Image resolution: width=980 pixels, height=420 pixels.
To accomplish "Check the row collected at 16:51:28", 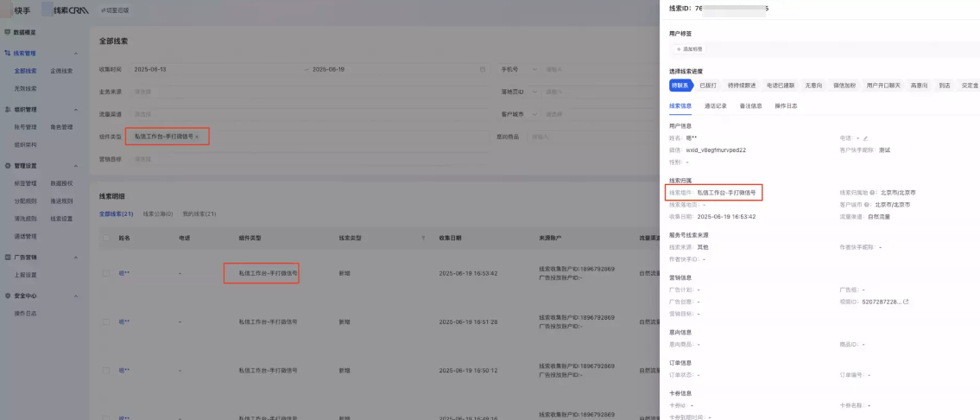I will point(105,321).
